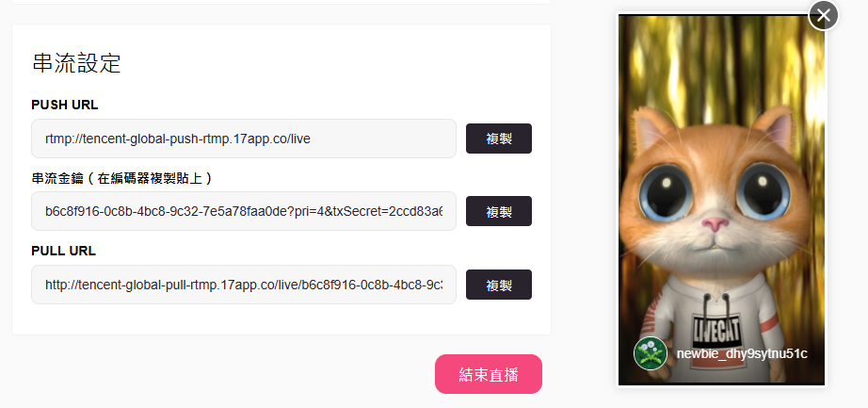Click the PULL URL label text
This screenshot has height=408, width=868.
(x=64, y=251)
